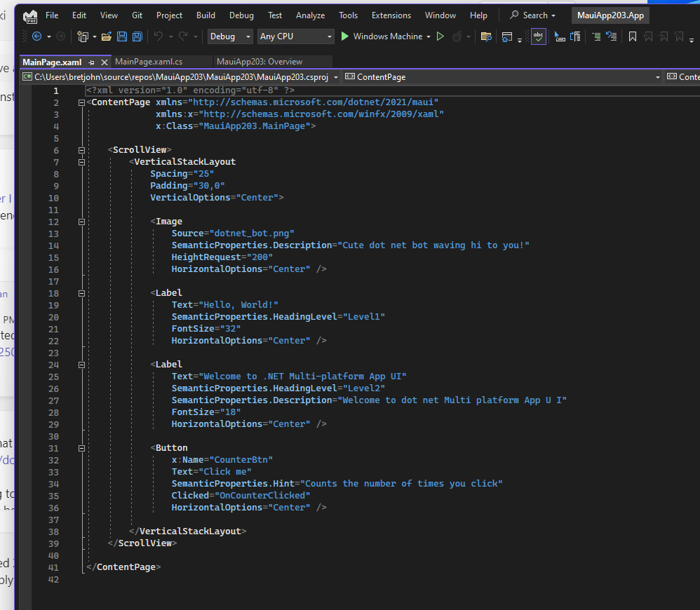Click the Open File toolbar icon
700x610 pixels.
106,36
